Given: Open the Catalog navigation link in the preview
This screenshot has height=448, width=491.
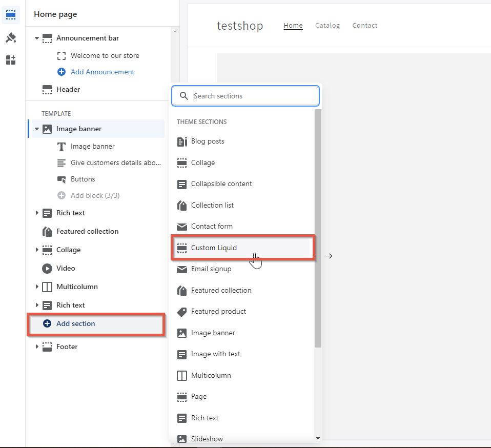Looking at the screenshot, I should [x=328, y=25].
